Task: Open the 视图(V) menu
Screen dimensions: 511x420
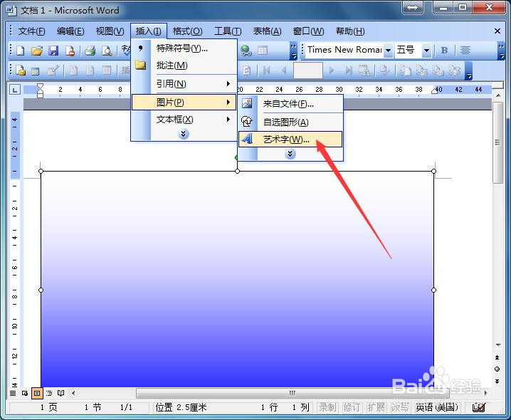Action: pyautogui.click(x=110, y=31)
